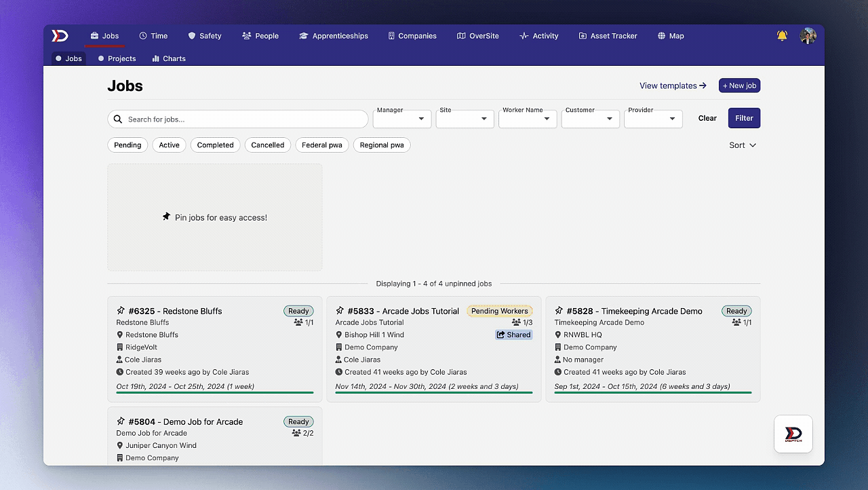Toggle the Cancelled status filter
Viewport: 868px width, 490px height.
point(268,145)
